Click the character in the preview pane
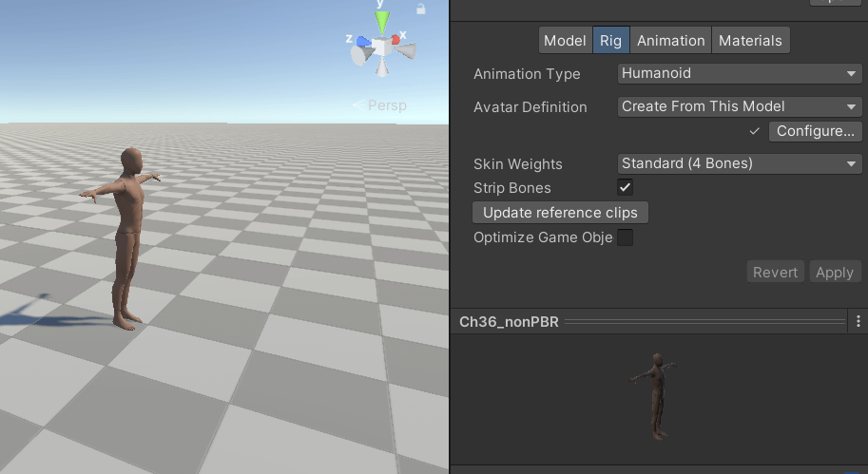The height and width of the screenshot is (474, 868). coord(657,395)
